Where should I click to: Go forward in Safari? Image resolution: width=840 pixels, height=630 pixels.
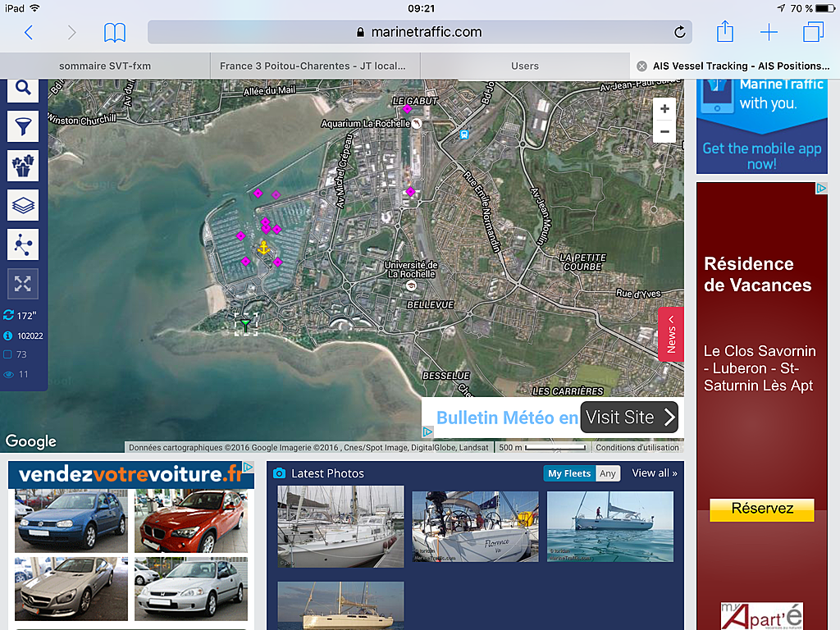(x=71, y=32)
